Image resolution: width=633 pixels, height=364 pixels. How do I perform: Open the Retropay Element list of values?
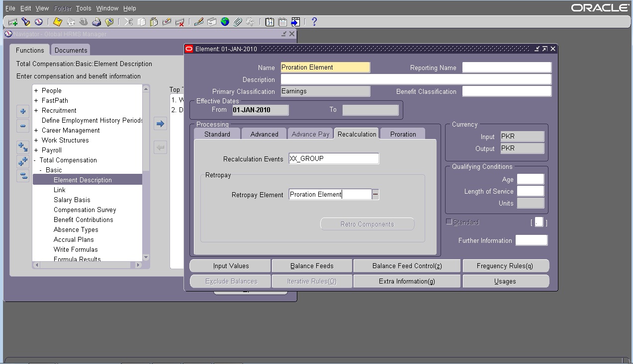pyautogui.click(x=375, y=195)
